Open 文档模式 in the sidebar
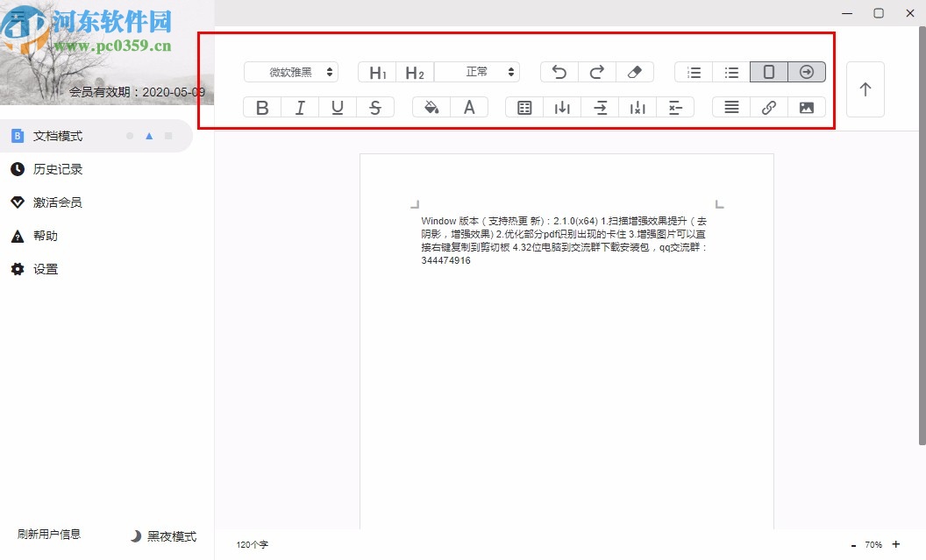Image resolution: width=926 pixels, height=560 pixels. point(96,136)
